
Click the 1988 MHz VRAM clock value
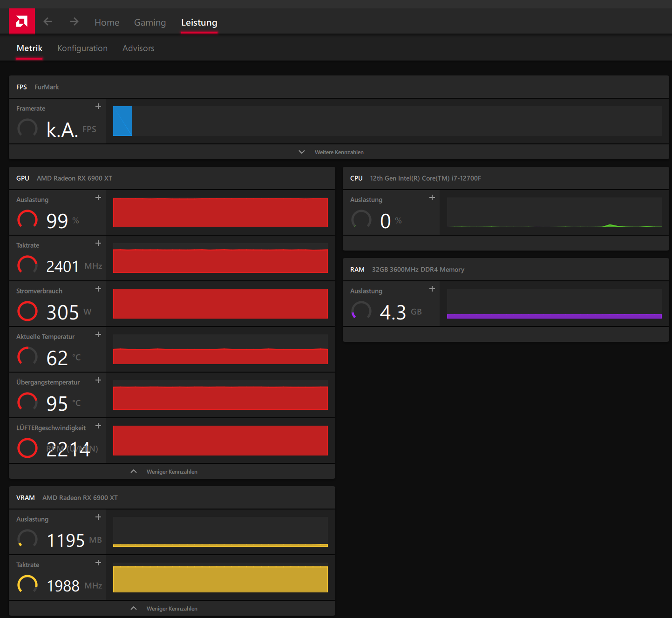(63, 586)
